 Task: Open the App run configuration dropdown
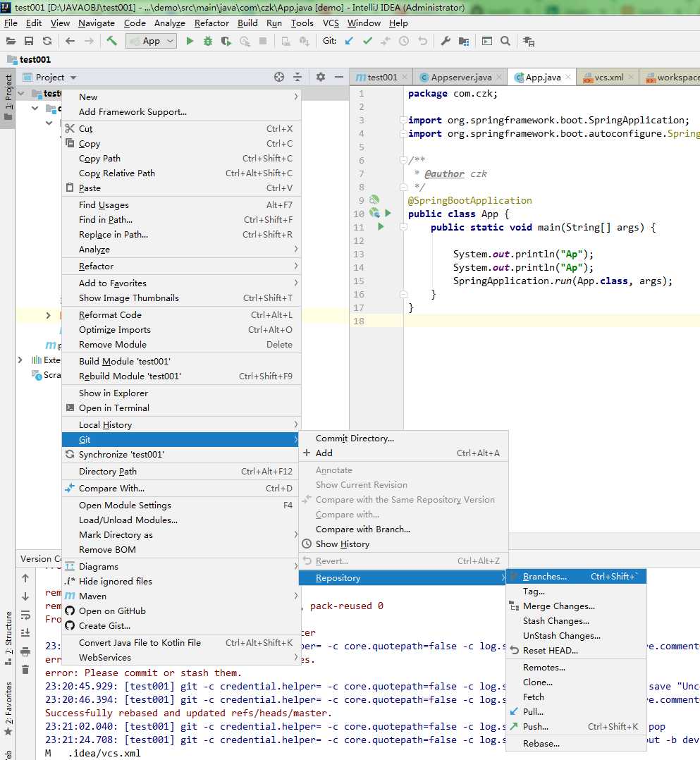coord(150,41)
